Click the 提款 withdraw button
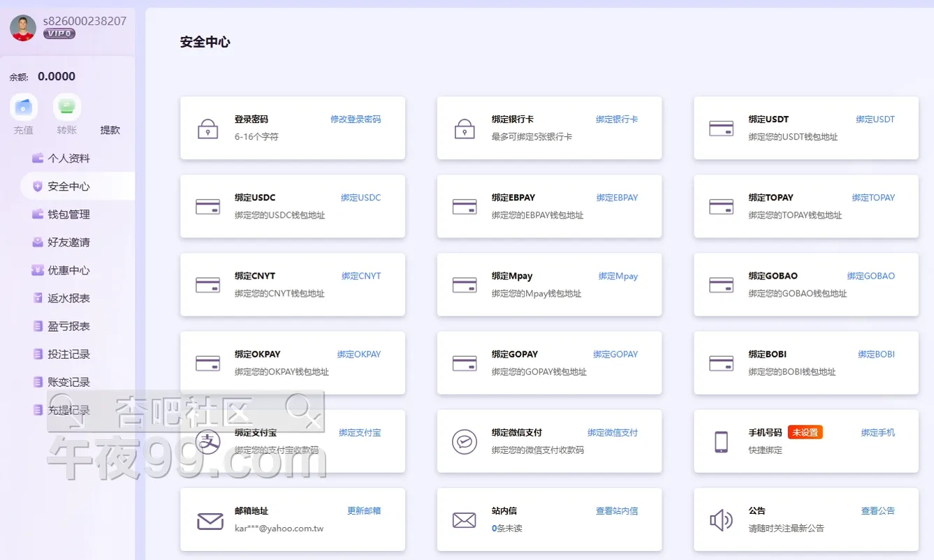Image resolution: width=934 pixels, height=560 pixels. pos(110,130)
